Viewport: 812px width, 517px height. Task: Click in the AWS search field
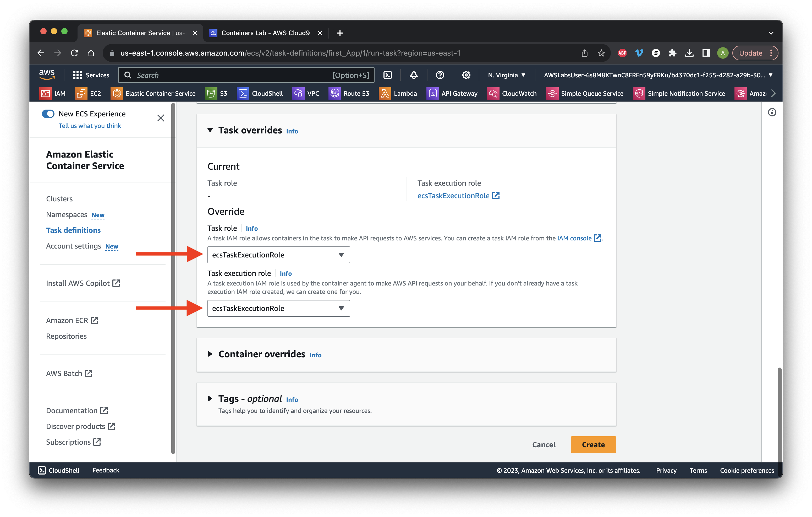tap(246, 75)
